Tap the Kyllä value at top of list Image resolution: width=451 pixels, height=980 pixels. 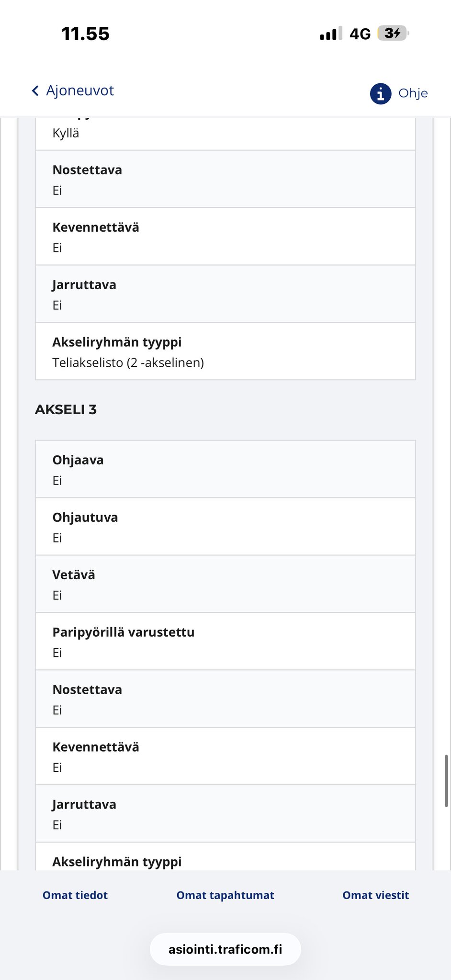click(x=66, y=133)
